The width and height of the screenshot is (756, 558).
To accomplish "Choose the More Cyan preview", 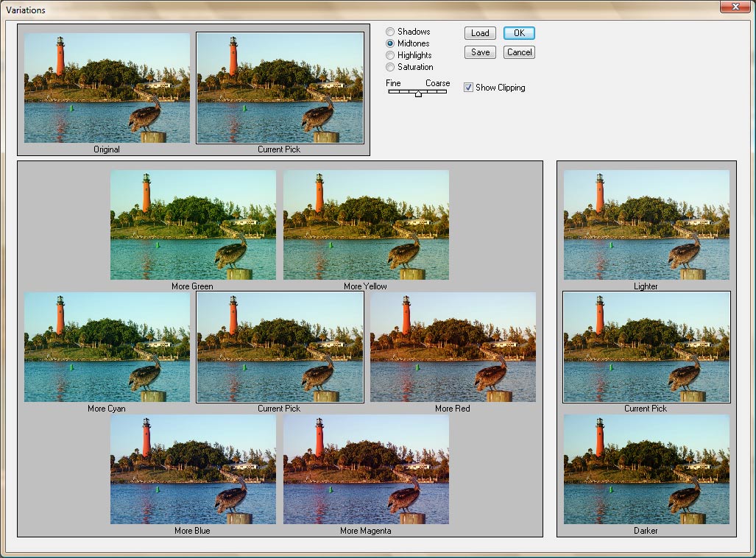I will (107, 347).
